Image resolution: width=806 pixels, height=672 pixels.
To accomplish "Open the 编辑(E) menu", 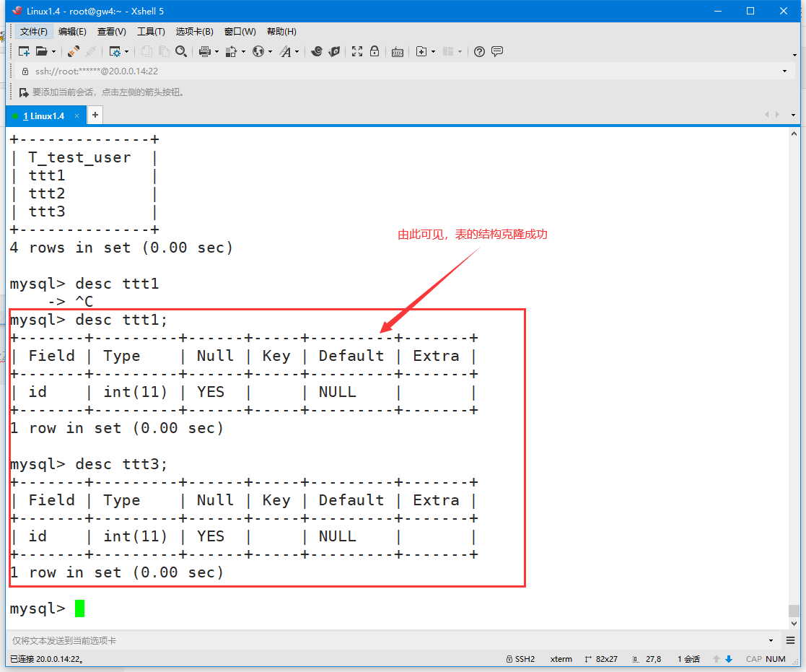I will (72, 32).
